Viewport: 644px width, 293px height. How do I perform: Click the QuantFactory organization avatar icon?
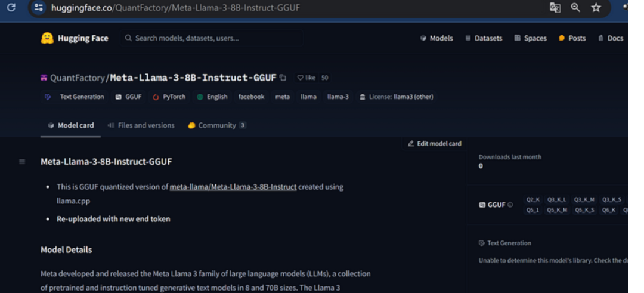pos(44,78)
